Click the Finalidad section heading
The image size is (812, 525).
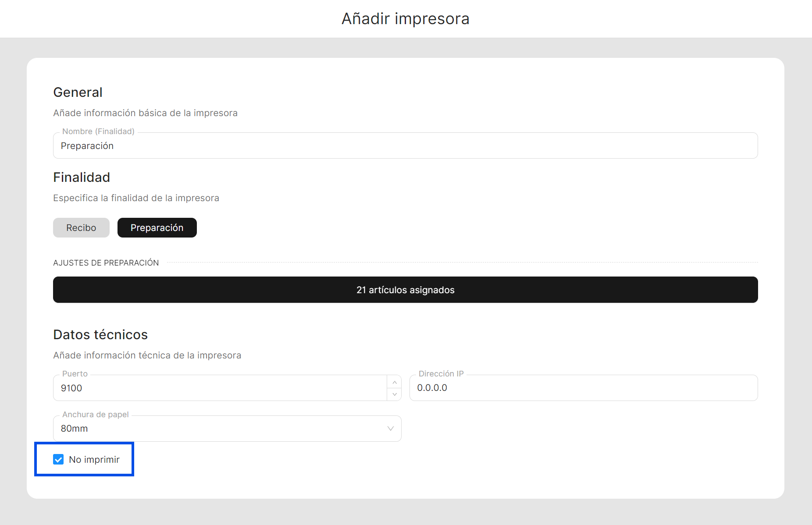(82, 177)
